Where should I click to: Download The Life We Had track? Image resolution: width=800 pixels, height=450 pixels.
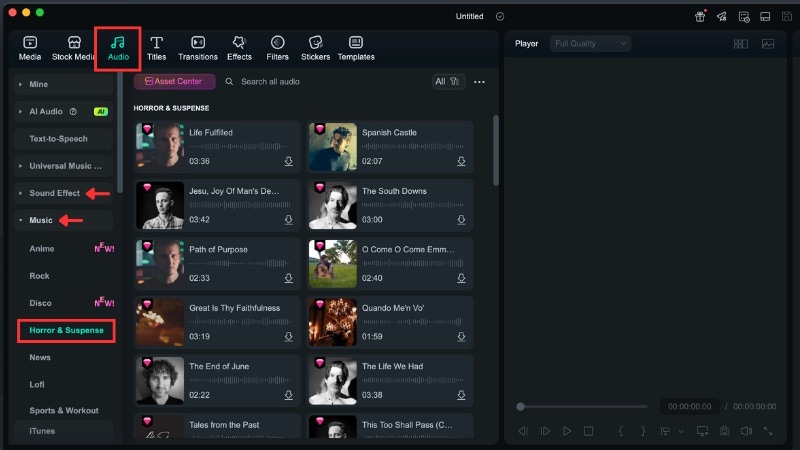coord(461,395)
